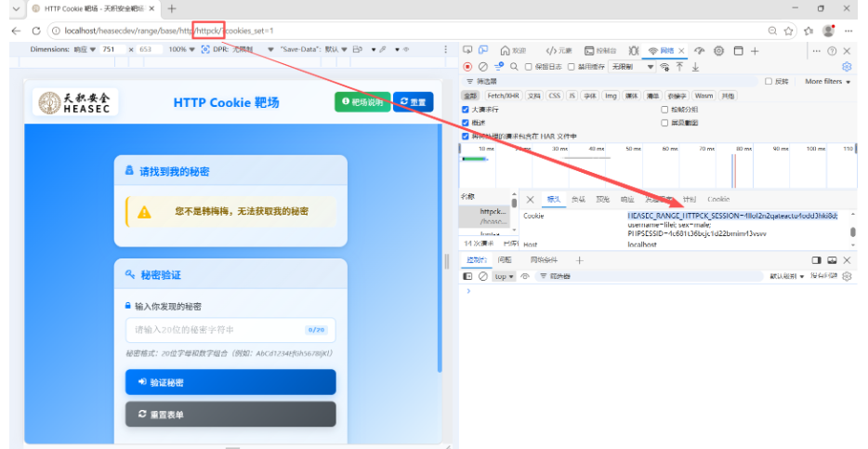Open console context top dropdown
This screenshot has height=449, width=868.
pyautogui.click(x=504, y=276)
